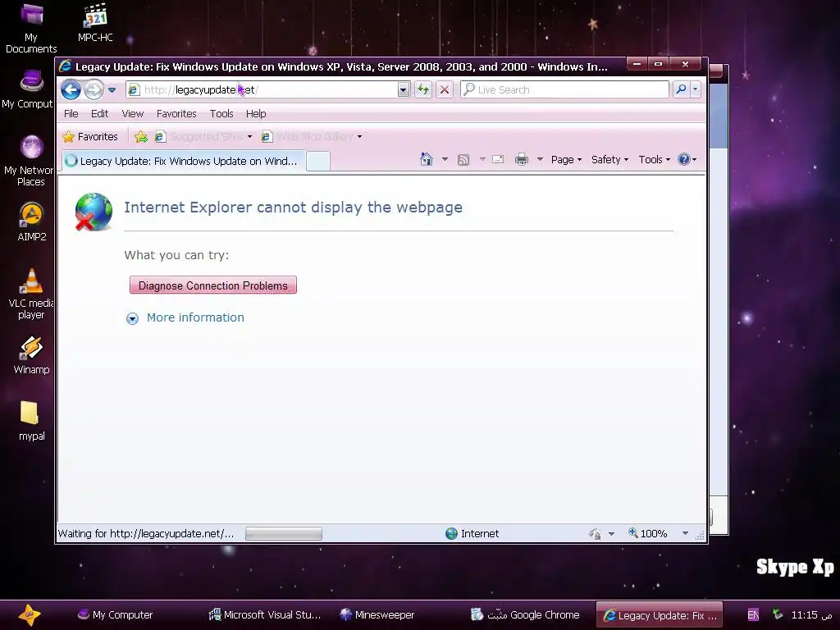Switch to My Computer taskbar window
840x630 pixels.
[115, 615]
